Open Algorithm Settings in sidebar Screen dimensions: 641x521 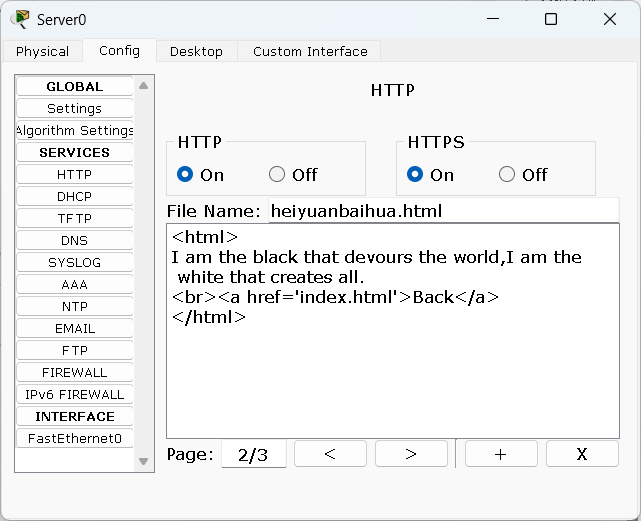(x=74, y=130)
